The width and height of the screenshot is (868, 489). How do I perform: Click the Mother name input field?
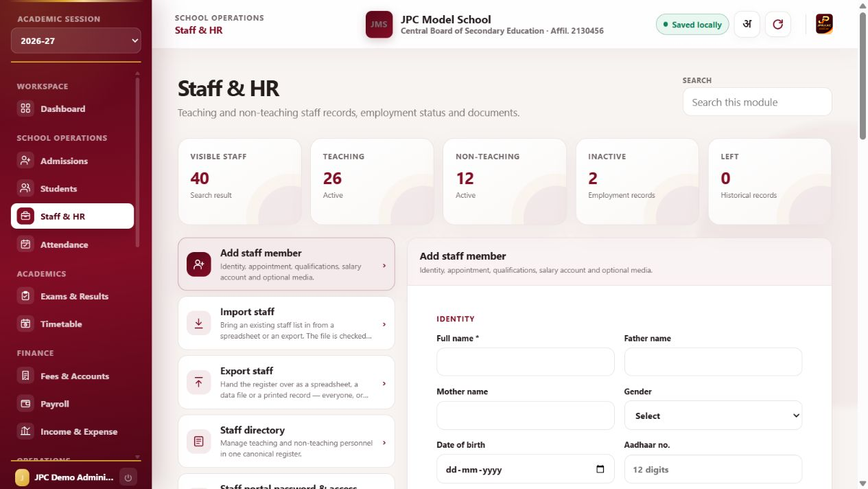point(525,416)
